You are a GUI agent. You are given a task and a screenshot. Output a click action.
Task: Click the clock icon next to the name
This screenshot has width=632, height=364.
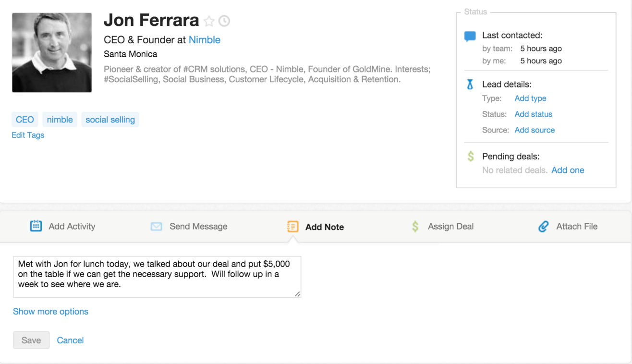224,21
